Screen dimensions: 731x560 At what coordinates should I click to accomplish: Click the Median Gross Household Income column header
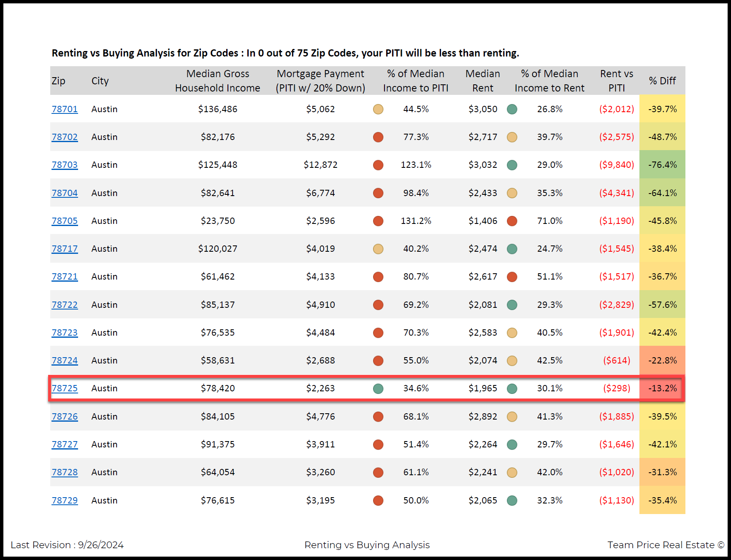[x=218, y=81]
